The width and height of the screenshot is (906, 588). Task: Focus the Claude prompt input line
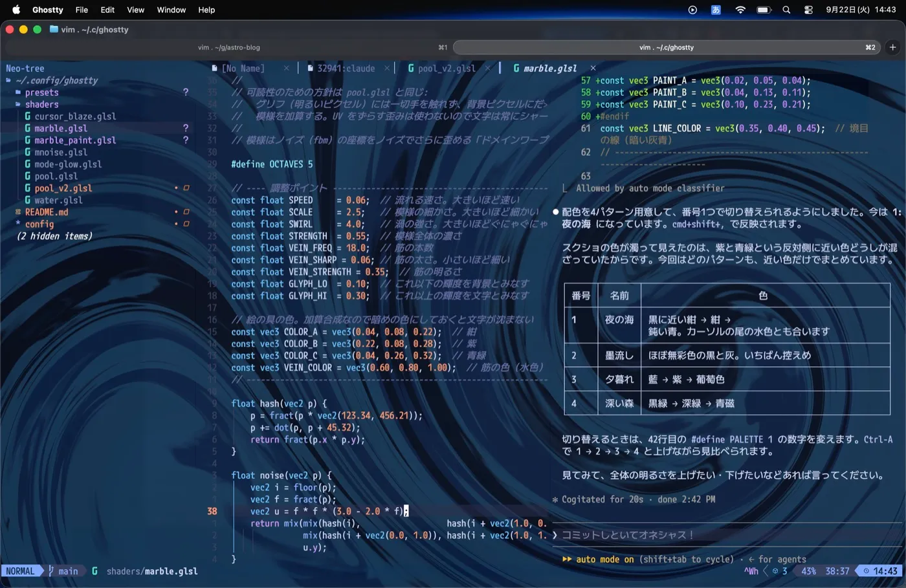click(x=727, y=535)
